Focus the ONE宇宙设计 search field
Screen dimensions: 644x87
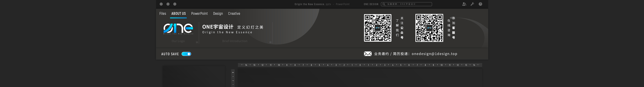pyautogui.click(x=407, y=4)
